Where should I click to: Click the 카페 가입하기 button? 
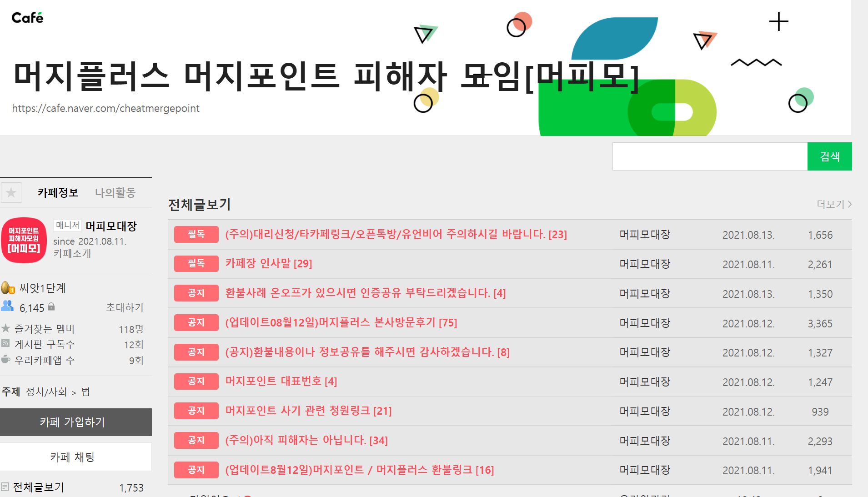[76, 422]
